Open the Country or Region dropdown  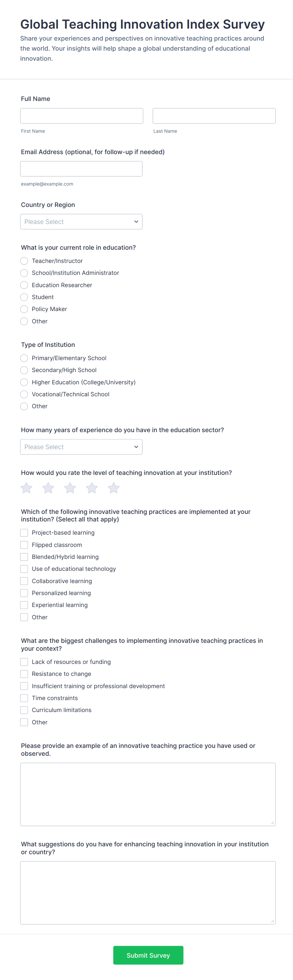pos(81,222)
